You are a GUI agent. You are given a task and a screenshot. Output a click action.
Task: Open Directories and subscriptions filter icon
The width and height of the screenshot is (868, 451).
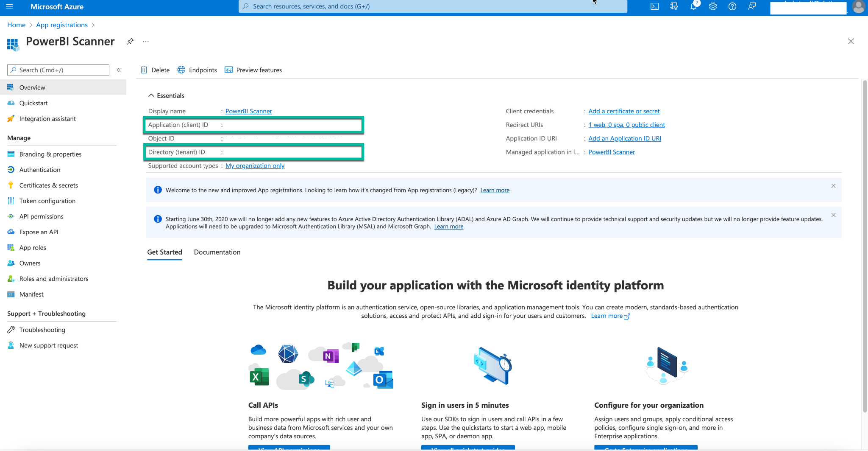pyautogui.click(x=674, y=6)
